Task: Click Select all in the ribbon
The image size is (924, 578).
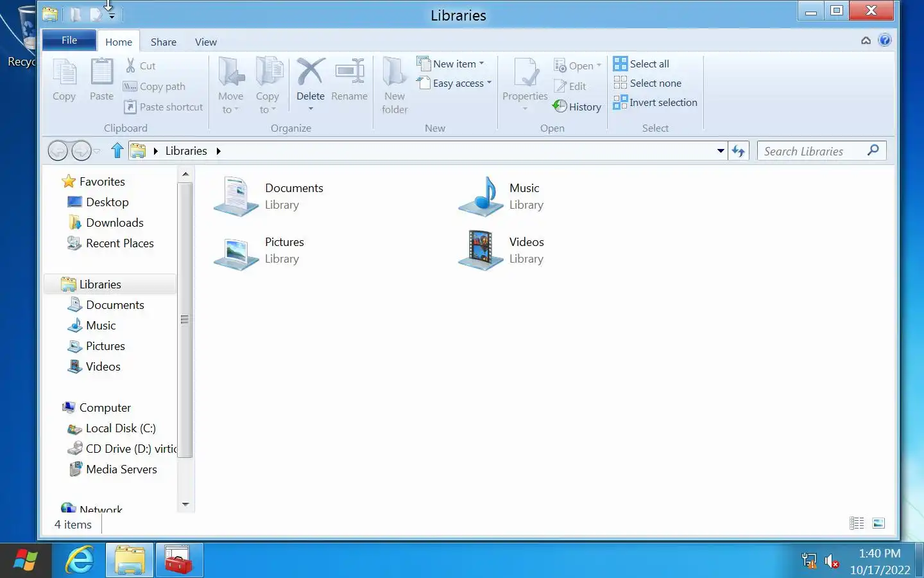Action: point(642,64)
